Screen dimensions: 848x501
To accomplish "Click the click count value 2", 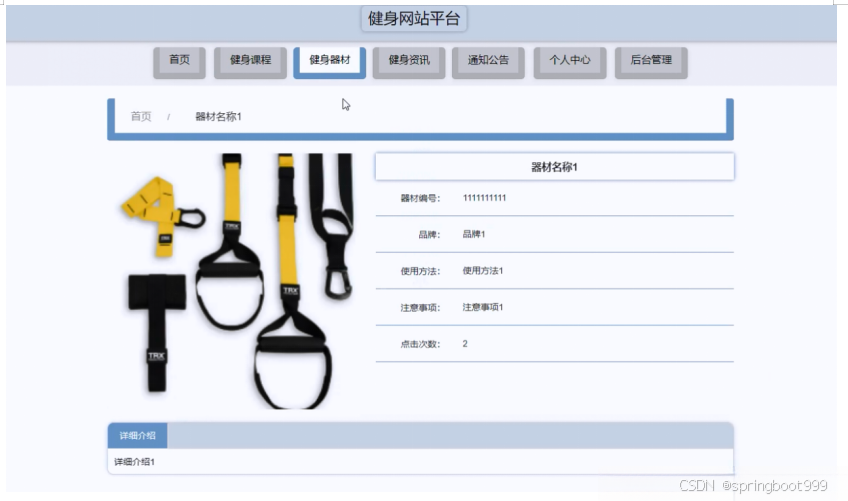I will [x=465, y=344].
